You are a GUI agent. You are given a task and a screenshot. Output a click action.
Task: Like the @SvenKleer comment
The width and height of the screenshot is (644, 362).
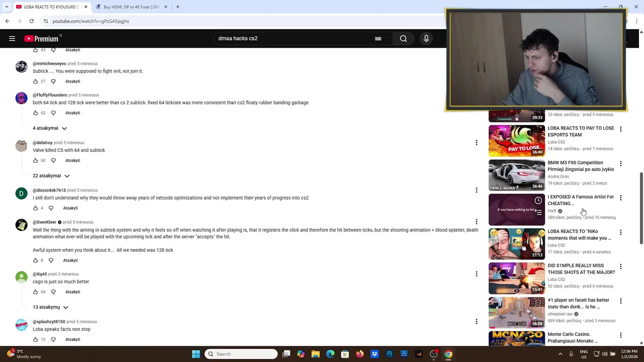pyautogui.click(x=35, y=260)
